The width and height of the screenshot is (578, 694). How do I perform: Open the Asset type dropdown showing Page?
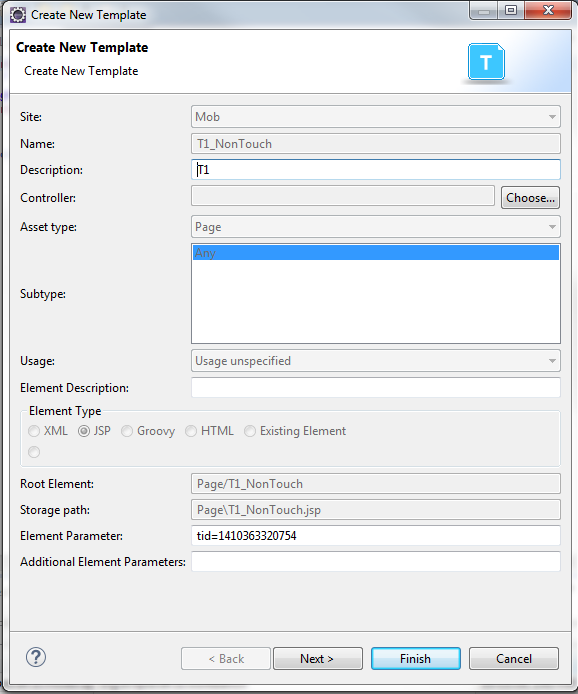(x=376, y=227)
